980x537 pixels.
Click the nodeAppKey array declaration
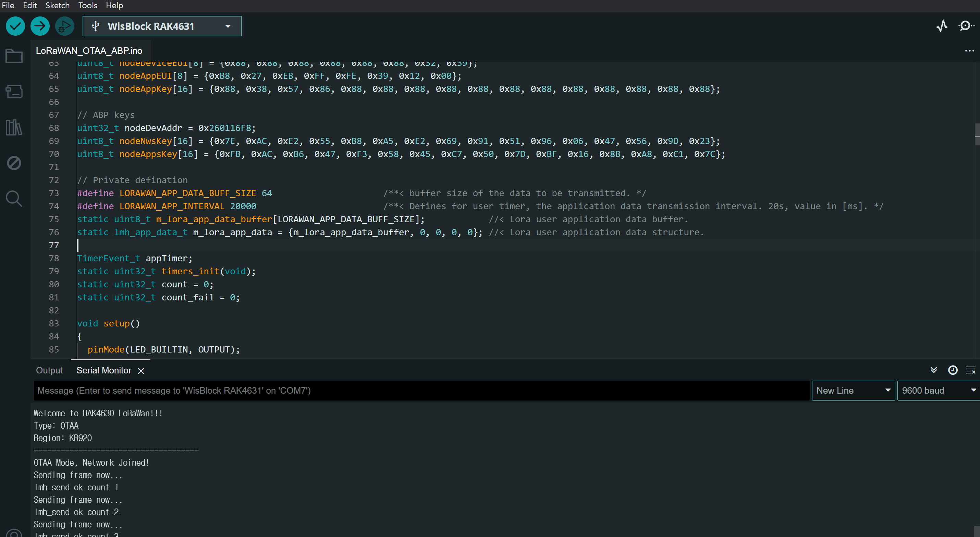click(x=398, y=89)
